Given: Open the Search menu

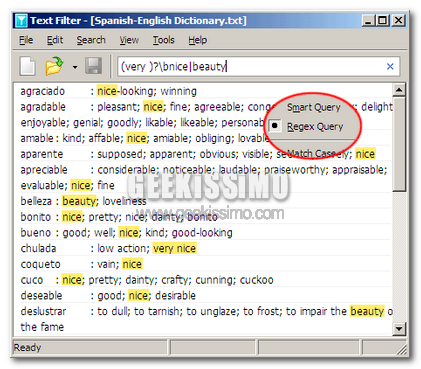Looking at the screenshot, I should (x=91, y=40).
